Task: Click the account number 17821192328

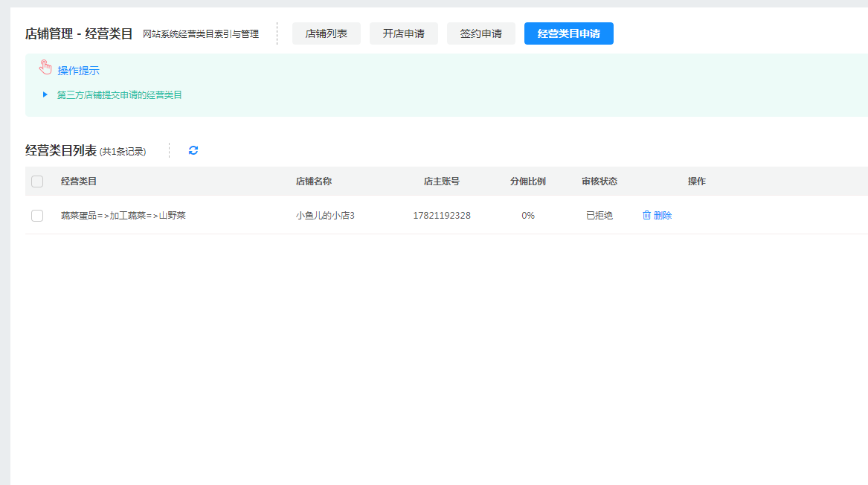Action: [x=442, y=216]
